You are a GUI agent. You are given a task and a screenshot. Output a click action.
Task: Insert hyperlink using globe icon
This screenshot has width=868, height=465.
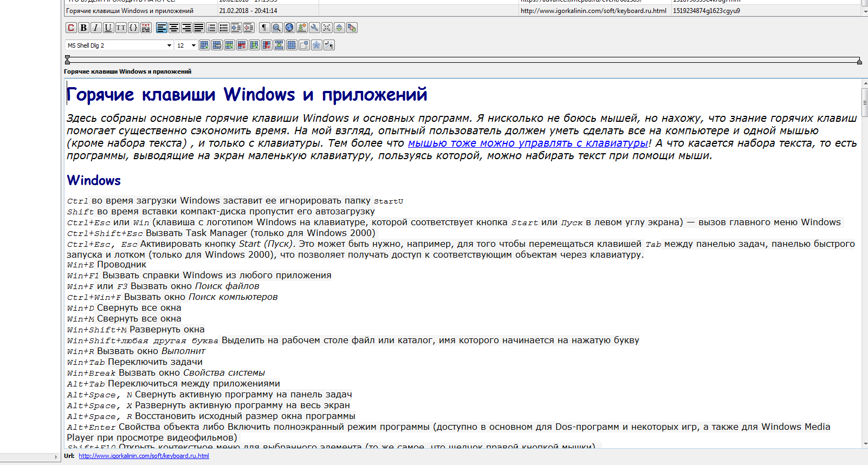(289, 28)
